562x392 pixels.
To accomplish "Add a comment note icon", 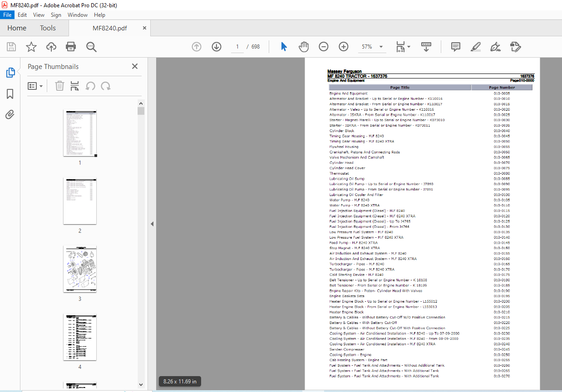I will (x=455, y=47).
